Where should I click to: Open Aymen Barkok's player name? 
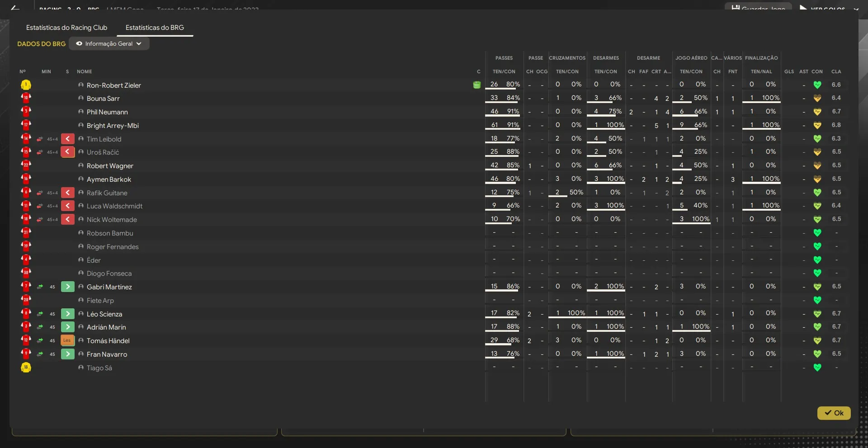[109, 179]
